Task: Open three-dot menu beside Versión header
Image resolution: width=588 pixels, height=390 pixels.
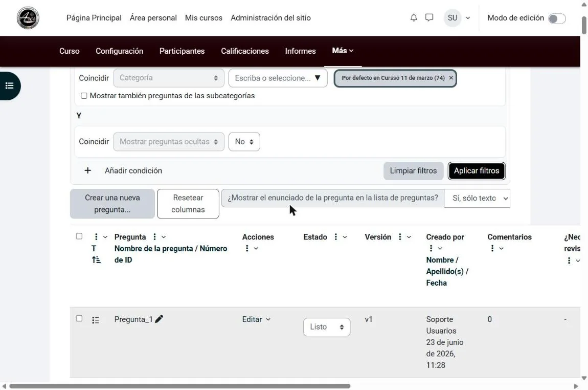Action: [x=400, y=237]
